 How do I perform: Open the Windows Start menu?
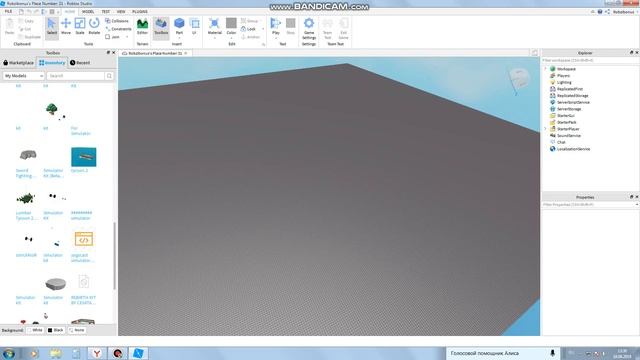[x=9, y=353]
